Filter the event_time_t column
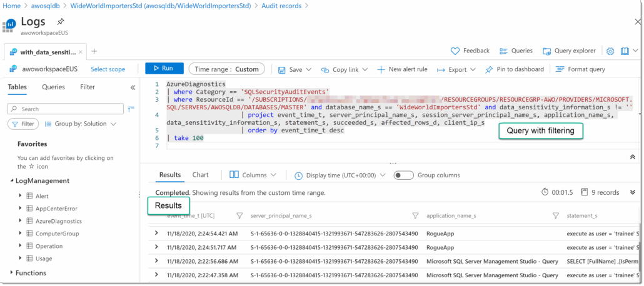Screen dimensions: 644x286 [239, 215]
